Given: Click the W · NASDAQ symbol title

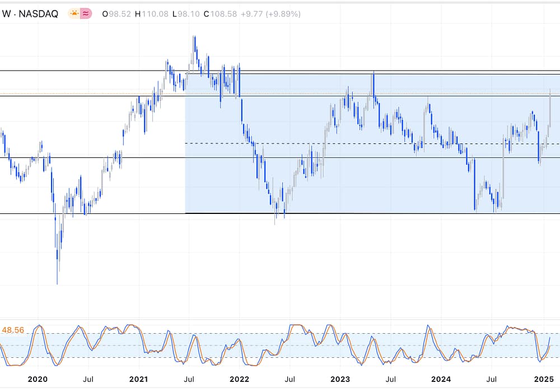Looking at the screenshot, I should (x=30, y=14).
